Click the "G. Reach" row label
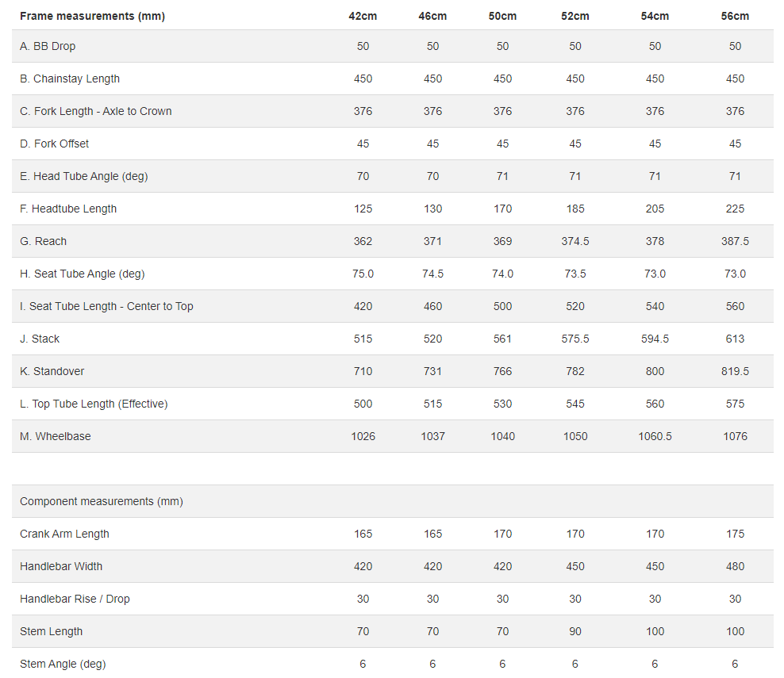This screenshot has height=678, width=784. pyautogui.click(x=44, y=241)
